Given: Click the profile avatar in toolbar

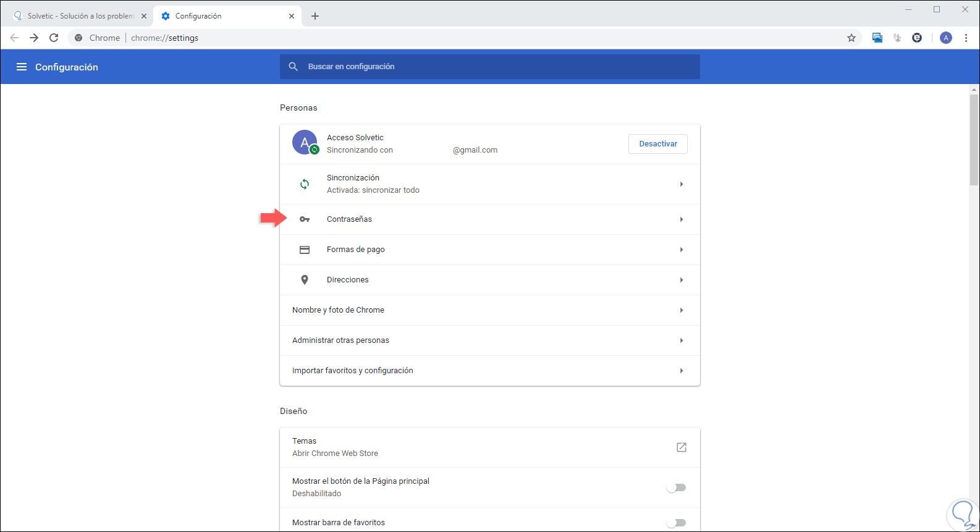Looking at the screenshot, I should 946,38.
